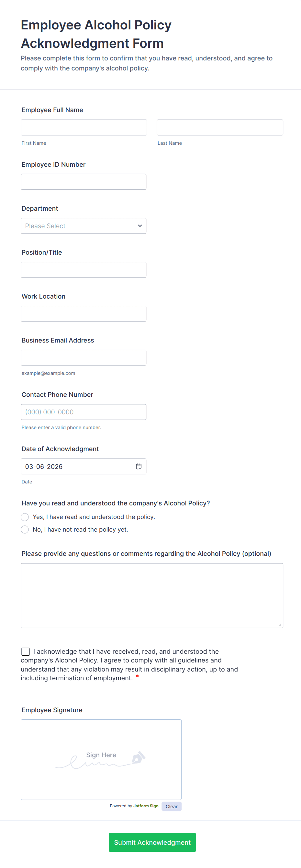Click the Work Location input box
Screen dimensions: 301x868
tap(84, 314)
